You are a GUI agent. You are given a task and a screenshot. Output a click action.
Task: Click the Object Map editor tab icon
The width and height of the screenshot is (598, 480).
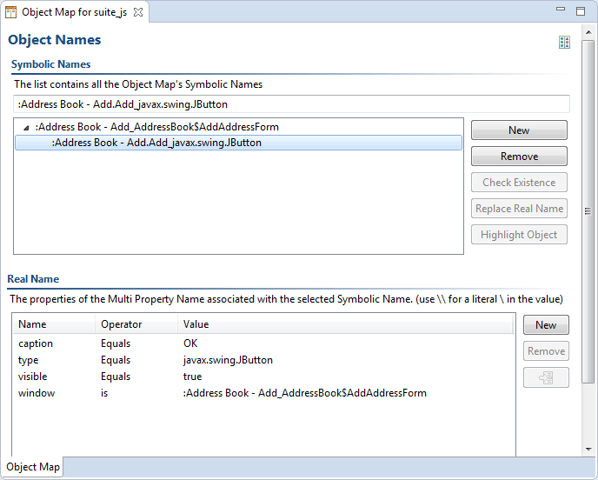point(11,12)
